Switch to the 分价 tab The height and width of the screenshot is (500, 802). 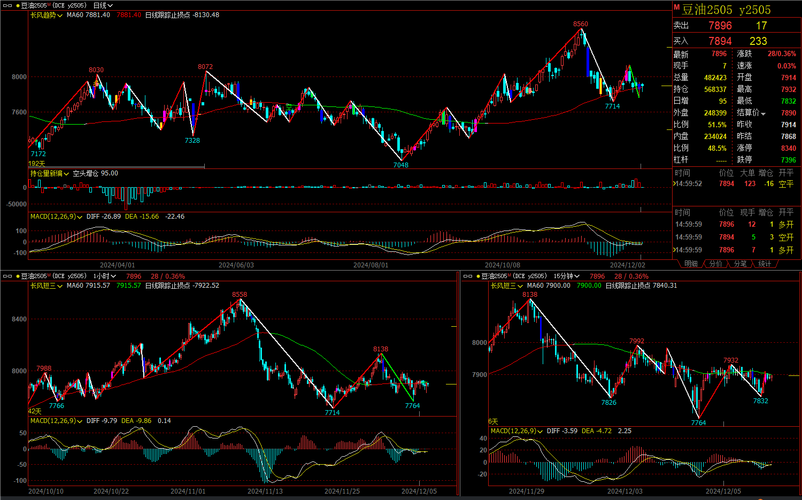click(x=715, y=264)
